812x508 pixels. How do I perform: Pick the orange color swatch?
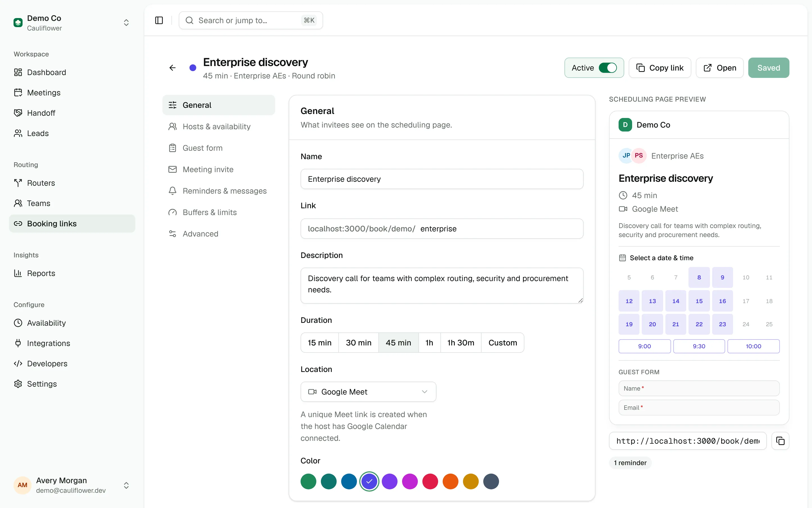[x=450, y=481]
